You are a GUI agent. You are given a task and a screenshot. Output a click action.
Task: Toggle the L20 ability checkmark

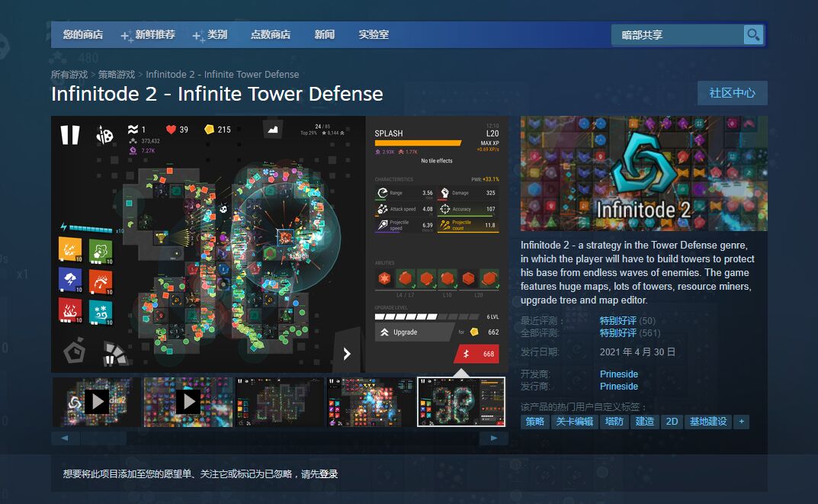pyautogui.click(x=498, y=287)
